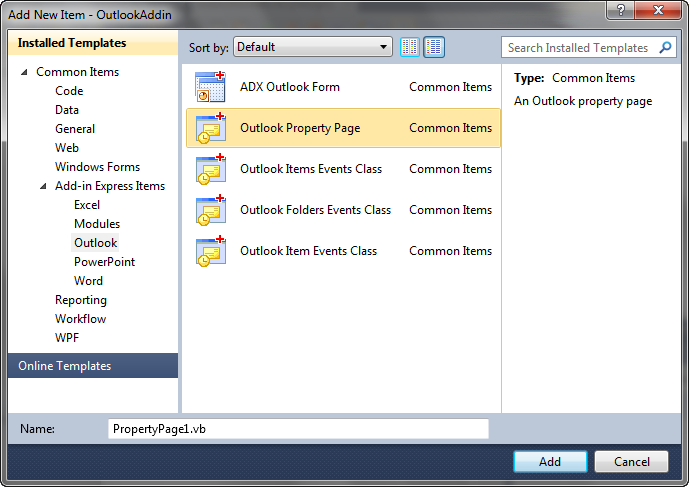Image resolution: width=689 pixels, height=487 pixels.
Task: Select the Word category
Action: coord(88,281)
